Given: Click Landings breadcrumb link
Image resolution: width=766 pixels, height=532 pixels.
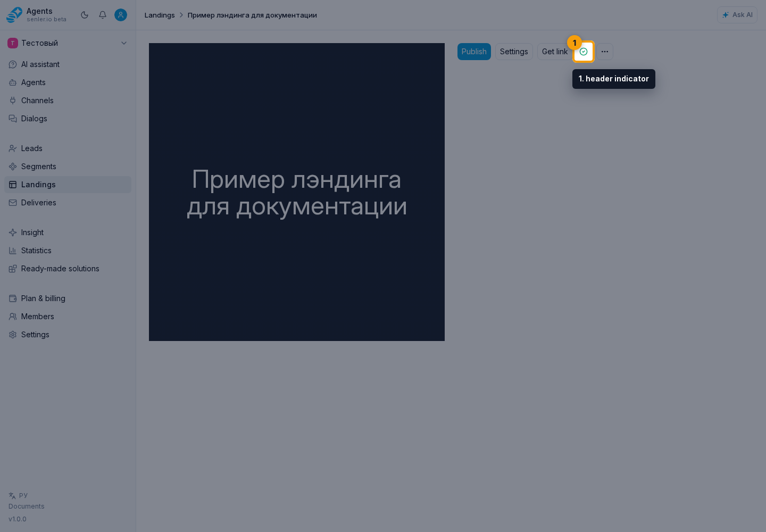Looking at the screenshot, I should coord(160,15).
